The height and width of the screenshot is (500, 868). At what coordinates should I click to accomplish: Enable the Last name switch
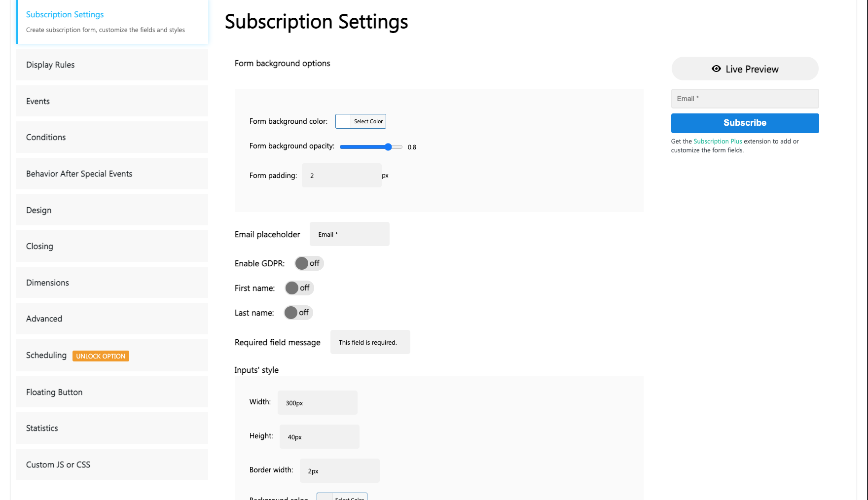coord(298,313)
